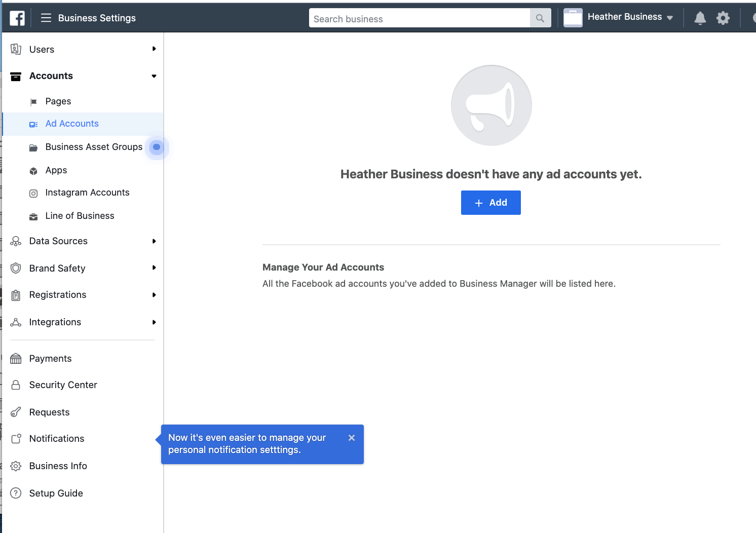Click the Business Asset Groups folder icon

tap(33, 147)
